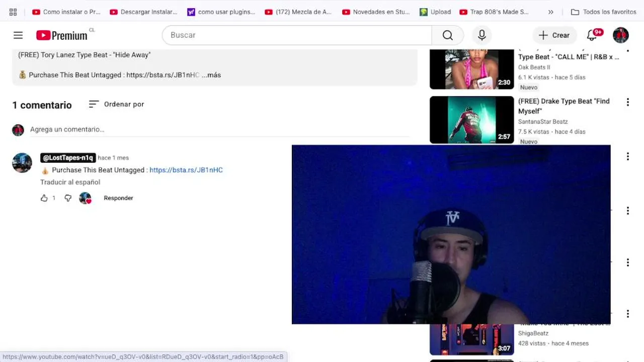This screenshot has height=362, width=644.
Task: Open bookmark '(172) Mezcla de A...'
Action: pos(298,12)
